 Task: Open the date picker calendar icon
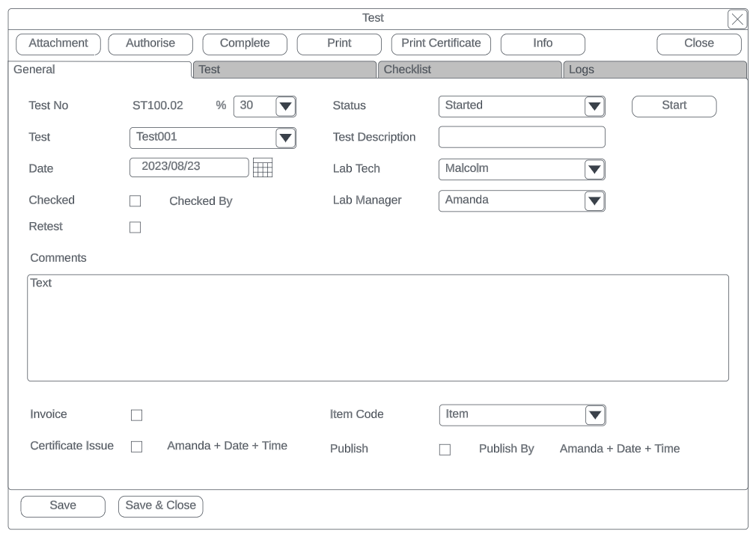coord(263,168)
